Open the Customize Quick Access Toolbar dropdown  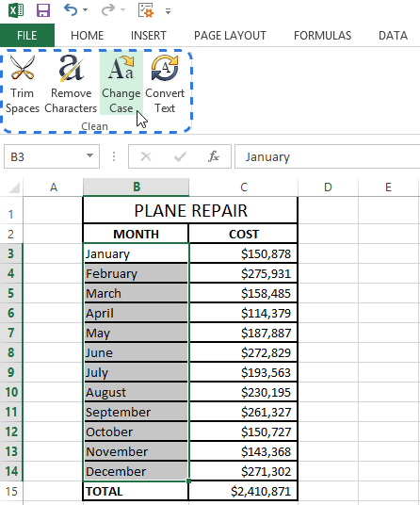pyautogui.click(x=168, y=11)
